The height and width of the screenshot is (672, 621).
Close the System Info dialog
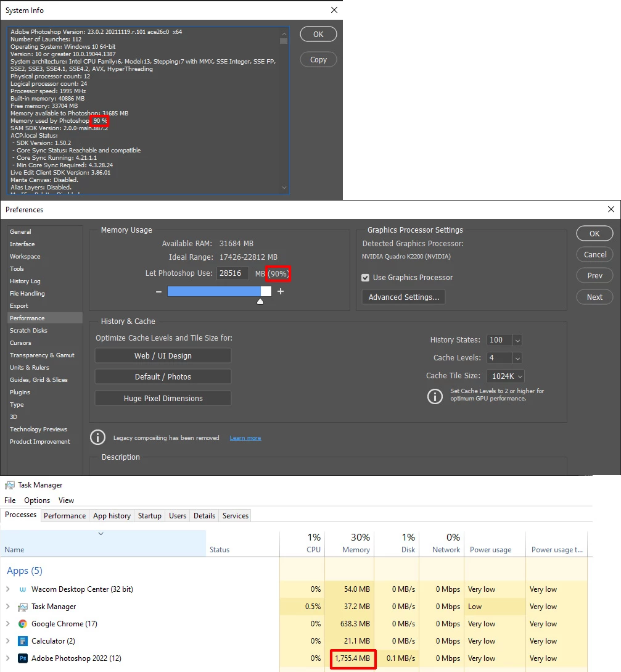click(334, 10)
